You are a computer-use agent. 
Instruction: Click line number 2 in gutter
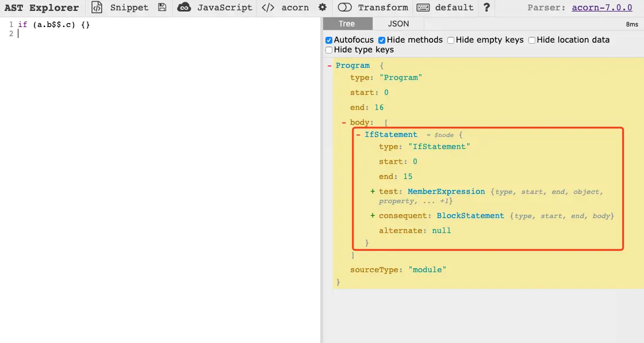(11, 34)
